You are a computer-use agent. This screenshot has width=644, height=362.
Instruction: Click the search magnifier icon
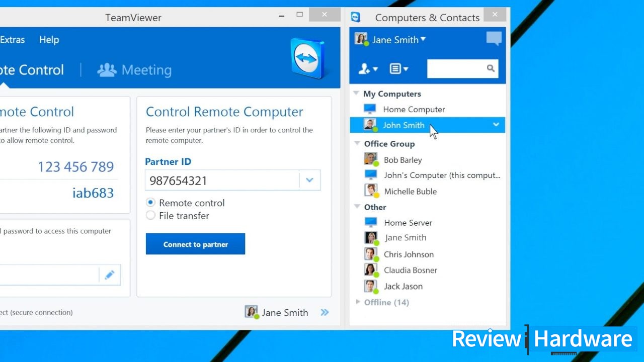pos(491,68)
